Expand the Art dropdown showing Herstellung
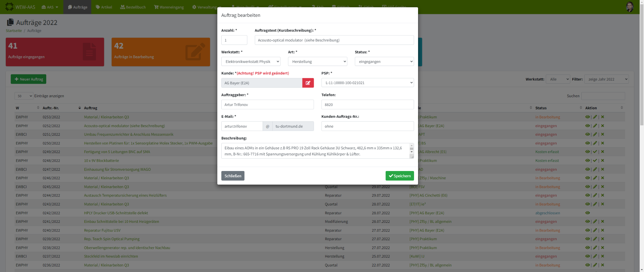This screenshot has width=644, height=272. pyautogui.click(x=317, y=62)
